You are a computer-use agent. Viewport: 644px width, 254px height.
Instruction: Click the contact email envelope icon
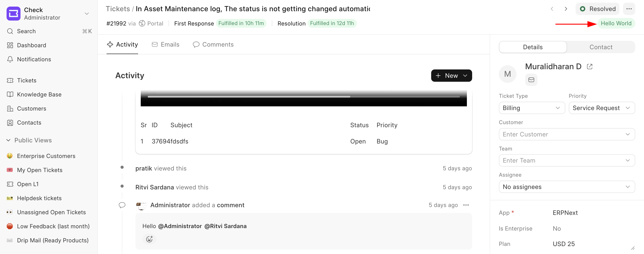531,80
